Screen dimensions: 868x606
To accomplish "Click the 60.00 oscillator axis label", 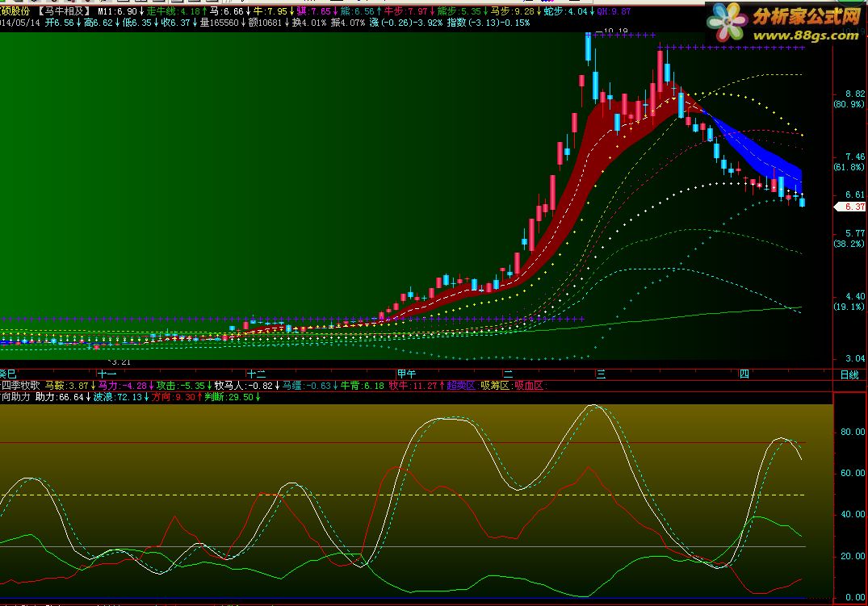I will click(853, 473).
